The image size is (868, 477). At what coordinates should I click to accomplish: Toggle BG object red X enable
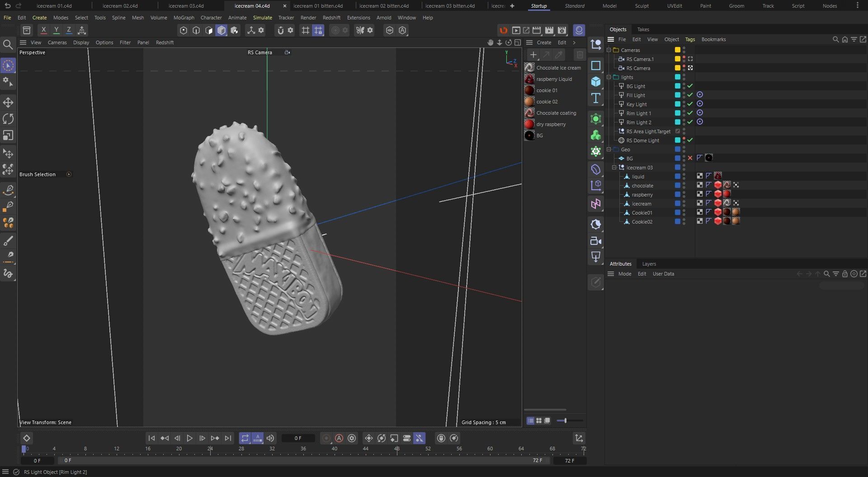pos(690,158)
